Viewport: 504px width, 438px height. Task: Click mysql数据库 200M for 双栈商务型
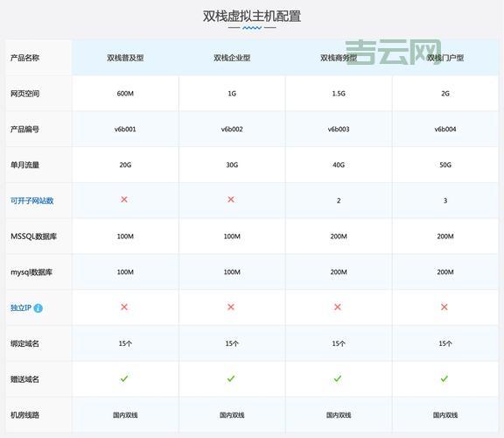coord(339,272)
